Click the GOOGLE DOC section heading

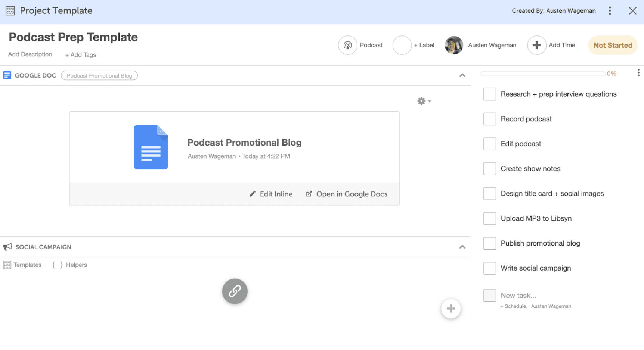pyautogui.click(x=35, y=75)
